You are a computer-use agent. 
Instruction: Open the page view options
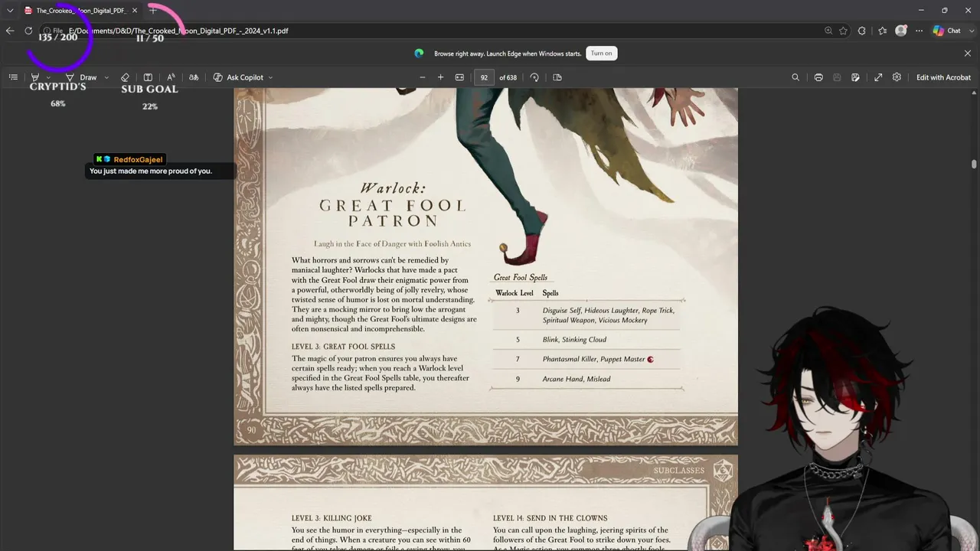(x=557, y=77)
